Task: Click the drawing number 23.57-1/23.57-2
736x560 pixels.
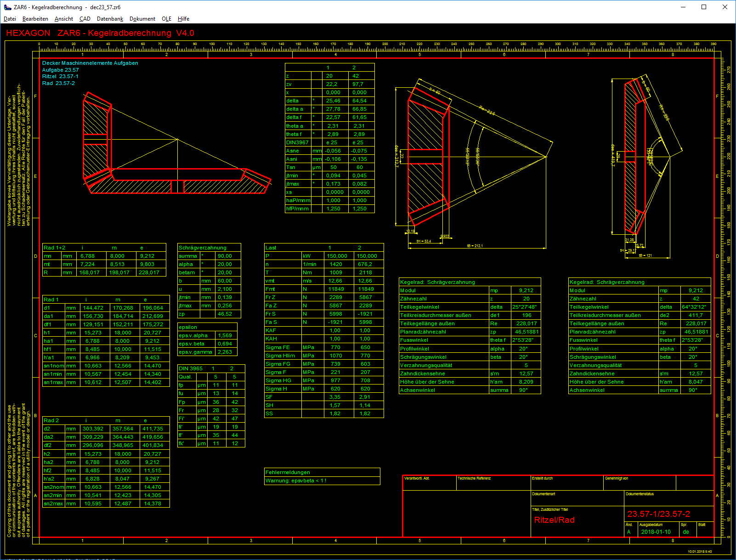Action: 658,514
